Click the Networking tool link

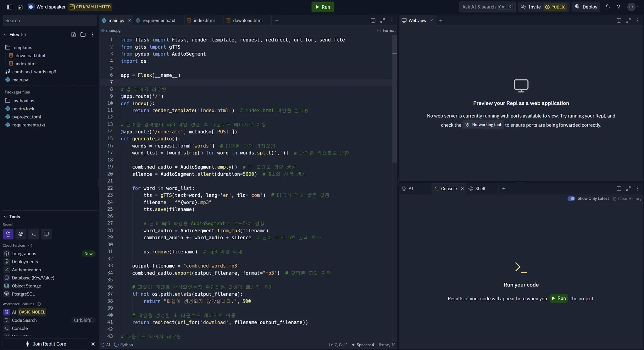coord(483,125)
